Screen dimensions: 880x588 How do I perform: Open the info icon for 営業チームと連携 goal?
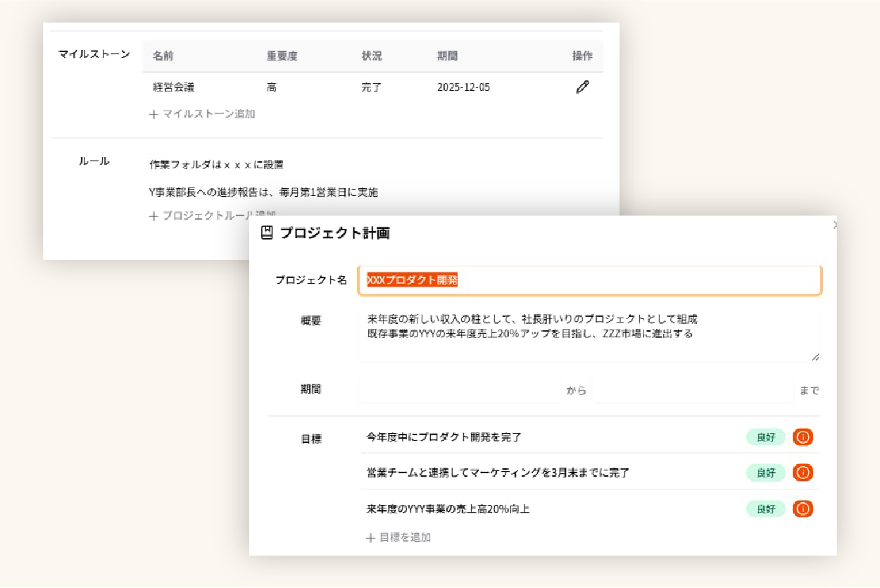[803, 473]
